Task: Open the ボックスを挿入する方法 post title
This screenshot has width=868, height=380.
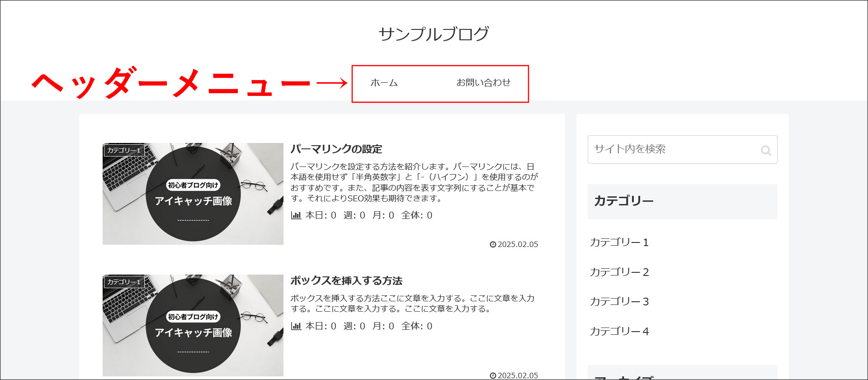Action: point(346,280)
